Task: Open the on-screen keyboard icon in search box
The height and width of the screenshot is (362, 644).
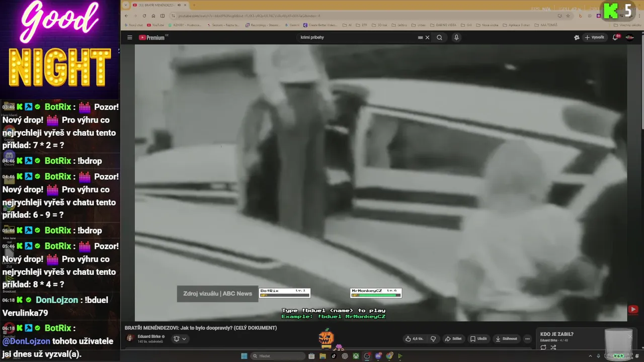Action: tap(420, 37)
